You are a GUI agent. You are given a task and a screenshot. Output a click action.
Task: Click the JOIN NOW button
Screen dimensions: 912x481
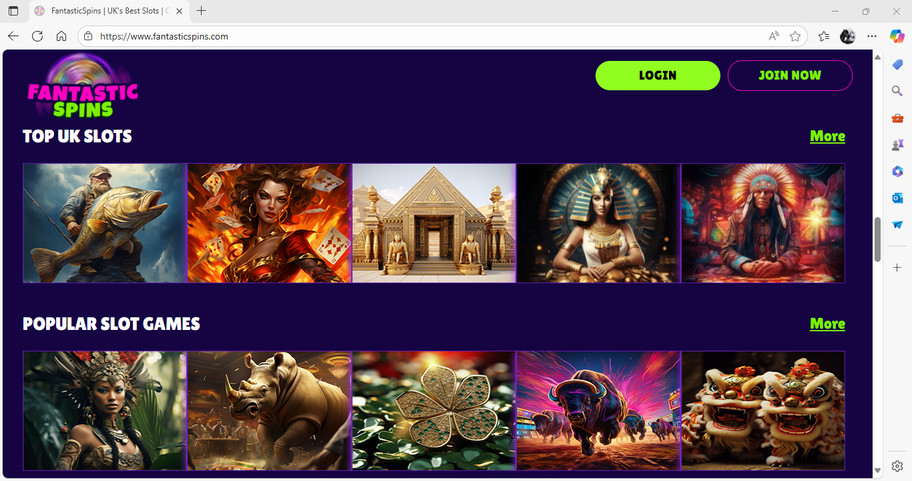click(790, 76)
